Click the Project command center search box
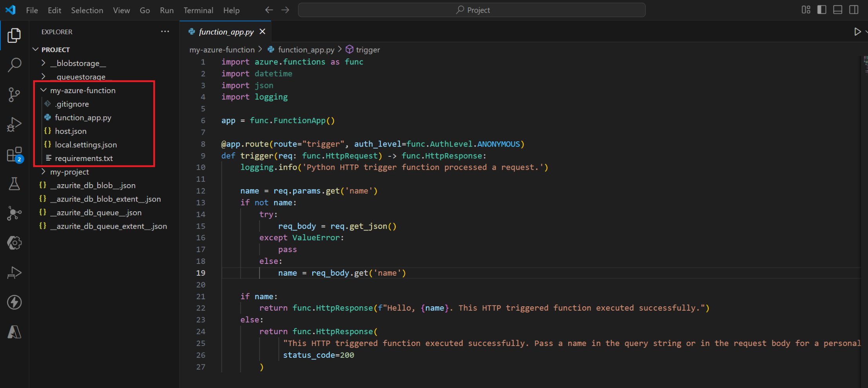The width and height of the screenshot is (868, 388). tap(472, 10)
